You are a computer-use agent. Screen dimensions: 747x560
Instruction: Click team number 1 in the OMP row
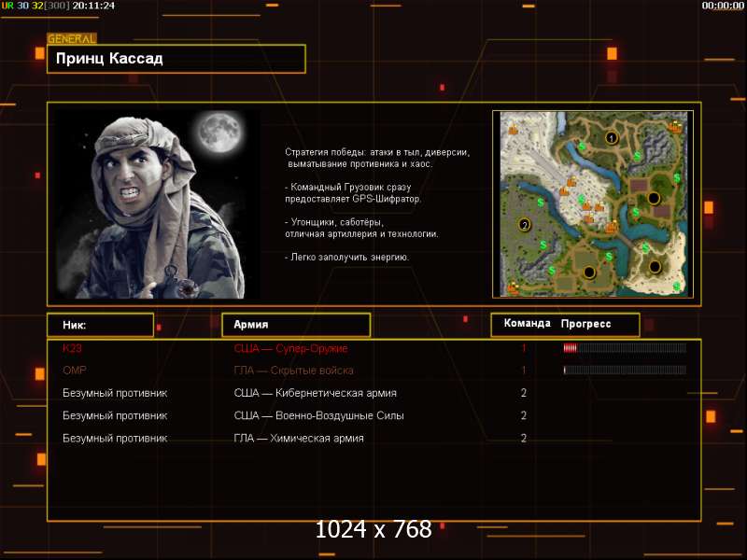(524, 370)
